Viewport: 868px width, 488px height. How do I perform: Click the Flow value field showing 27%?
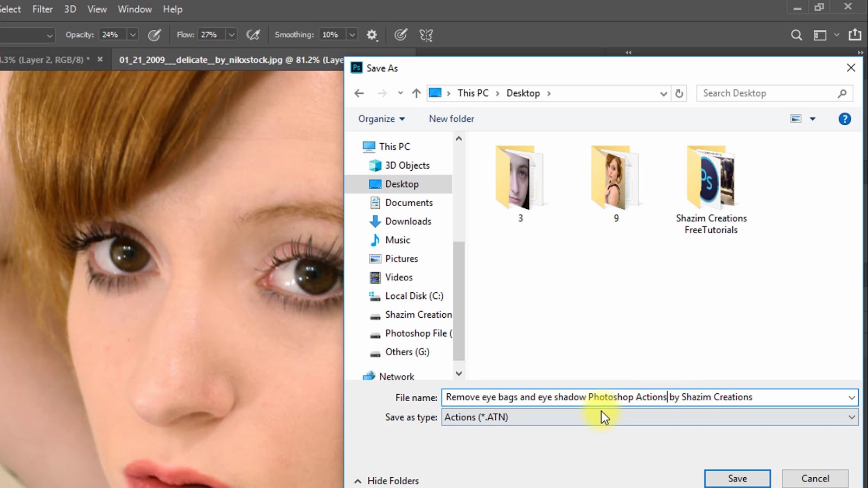pos(211,35)
